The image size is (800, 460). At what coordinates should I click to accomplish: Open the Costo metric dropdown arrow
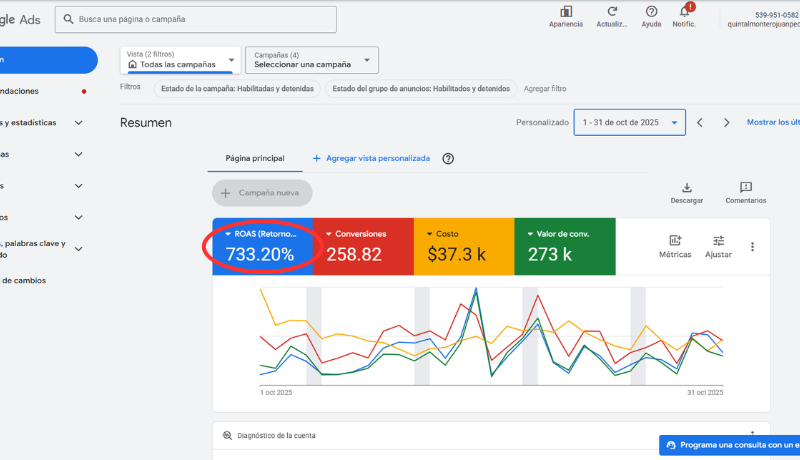pyautogui.click(x=430, y=234)
